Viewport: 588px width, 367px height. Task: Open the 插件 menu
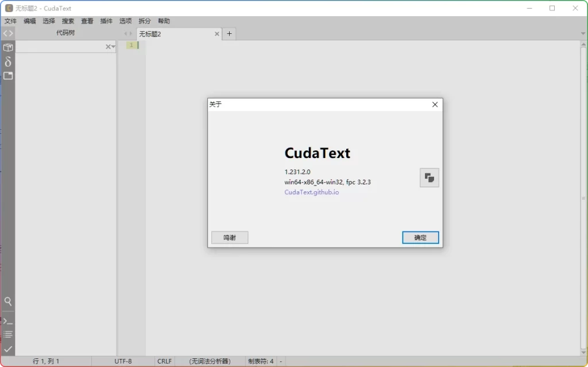106,21
